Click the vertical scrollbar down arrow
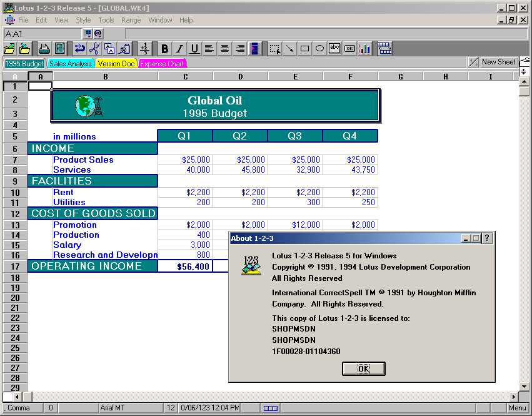Screen dimensions: 532x416 (x=524, y=387)
